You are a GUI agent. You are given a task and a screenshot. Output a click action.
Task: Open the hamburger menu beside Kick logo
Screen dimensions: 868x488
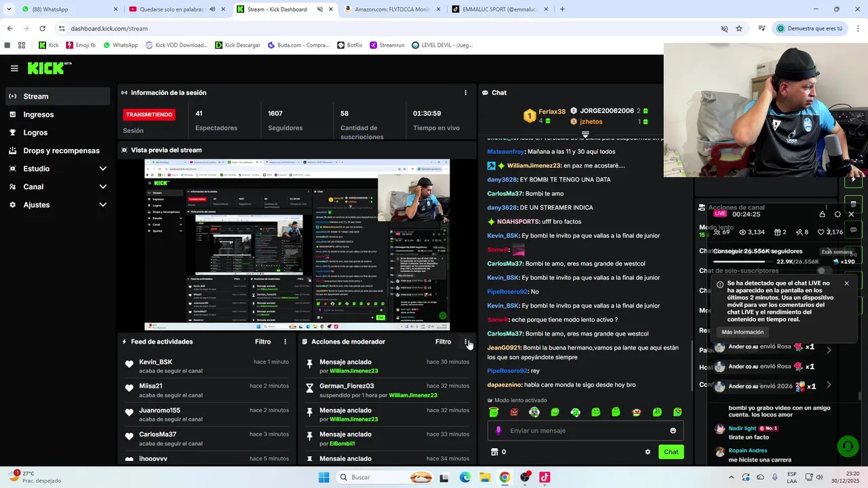(14, 68)
